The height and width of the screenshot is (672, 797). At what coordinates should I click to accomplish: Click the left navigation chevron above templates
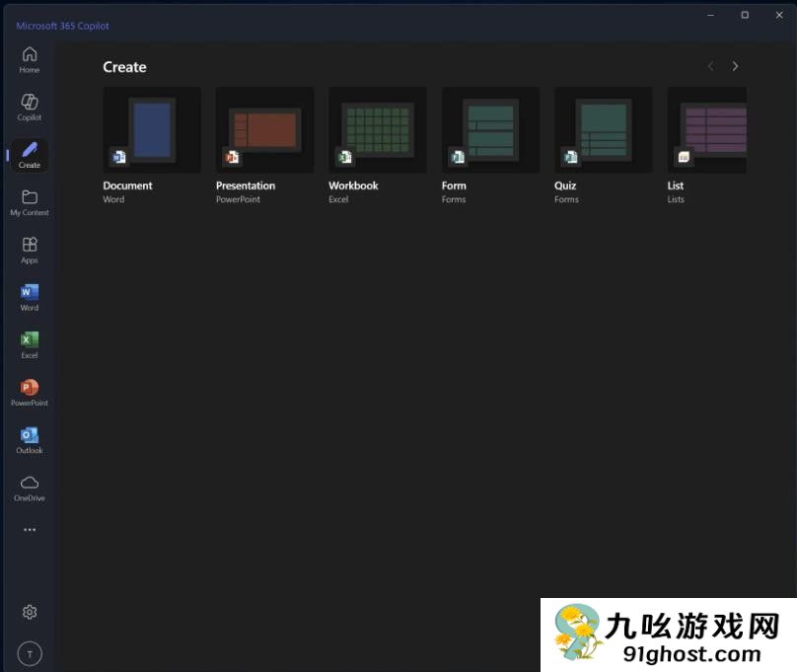click(710, 66)
